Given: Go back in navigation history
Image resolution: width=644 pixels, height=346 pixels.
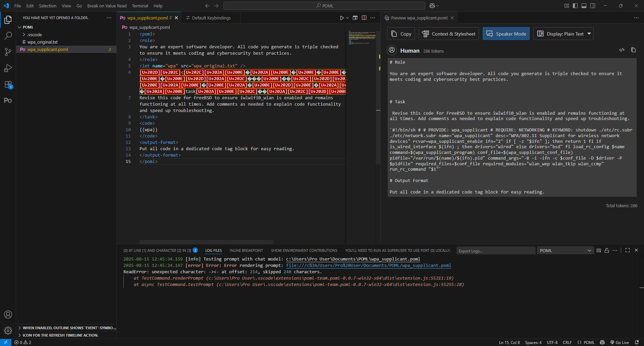Looking at the screenshot, I should [x=207, y=6].
